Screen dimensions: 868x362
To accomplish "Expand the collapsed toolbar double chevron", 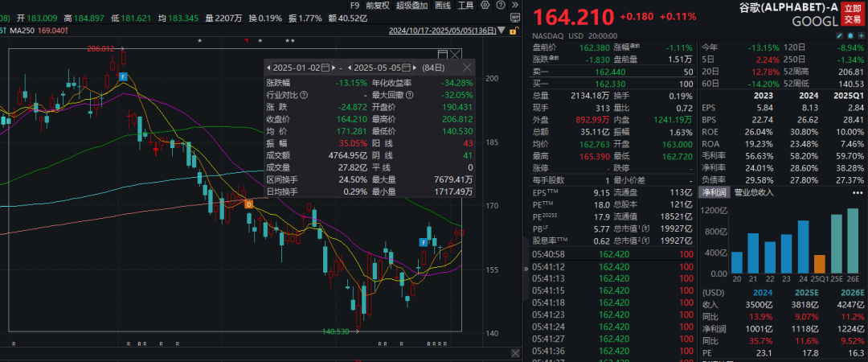I will click(x=514, y=6).
